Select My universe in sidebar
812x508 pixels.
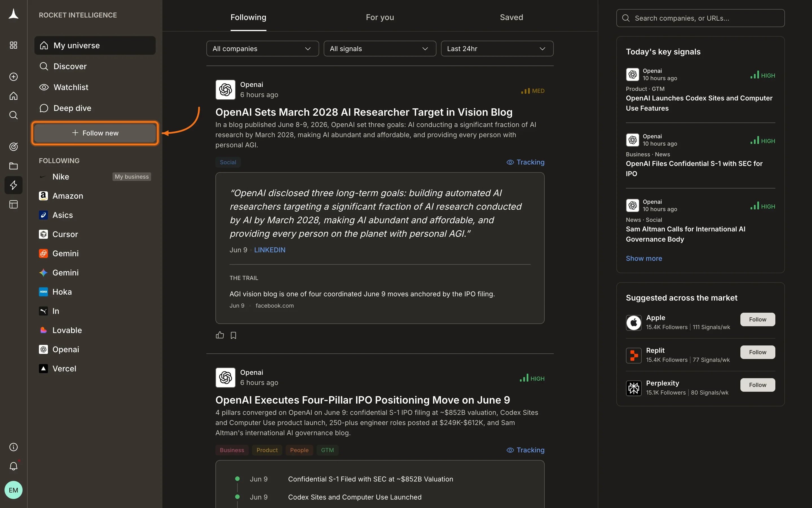(95, 45)
